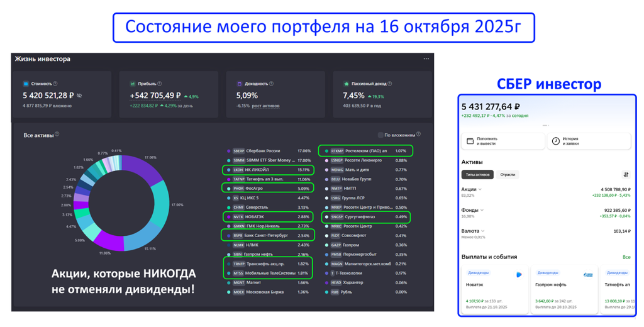The width and height of the screenshot is (644, 327).
Task: Click the sort arrows icon in Активы
Action: pos(625,174)
